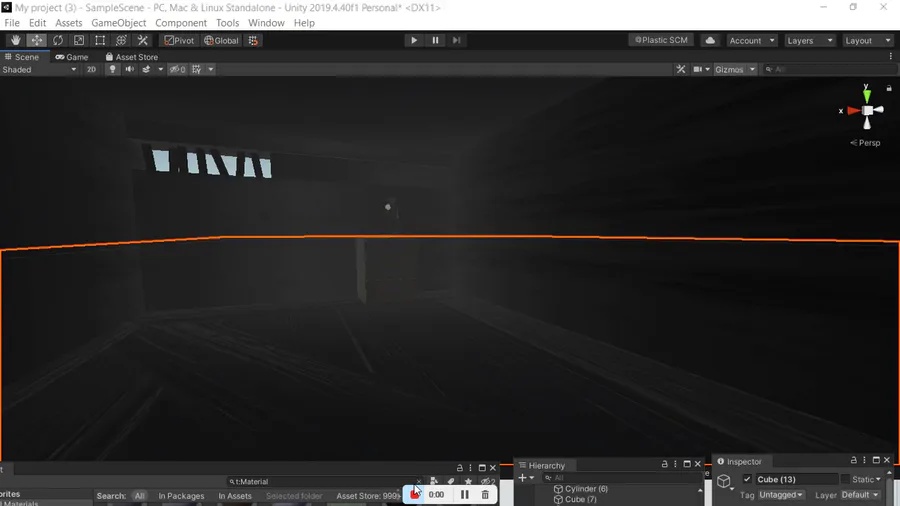Toggle Pivot handle position

pos(179,40)
